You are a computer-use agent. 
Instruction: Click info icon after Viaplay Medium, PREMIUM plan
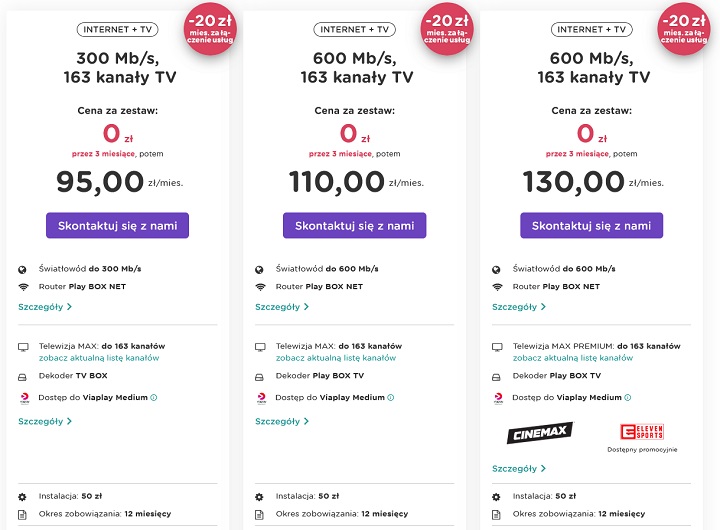pyautogui.click(x=628, y=398)
